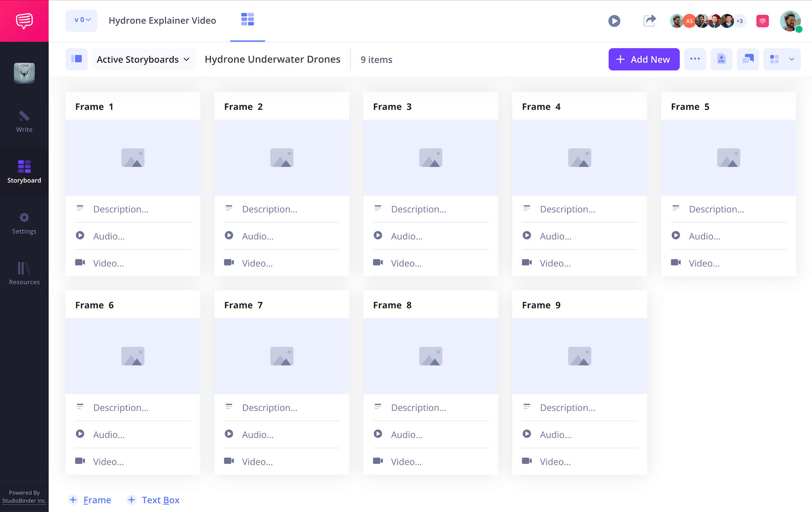Image resolution: width=812 pixels, height=512 pixels.
Task: Open Resources in the left sidebar
Action: point(24,274)
